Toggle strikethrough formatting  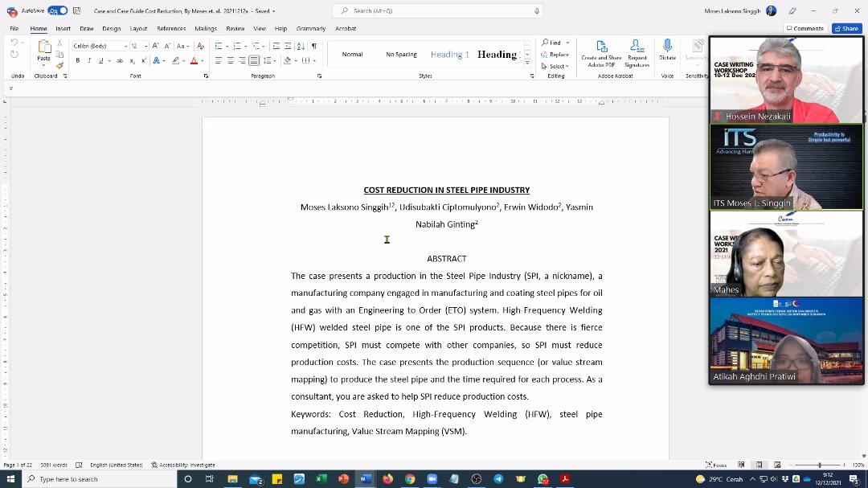[x=120, y=61]
